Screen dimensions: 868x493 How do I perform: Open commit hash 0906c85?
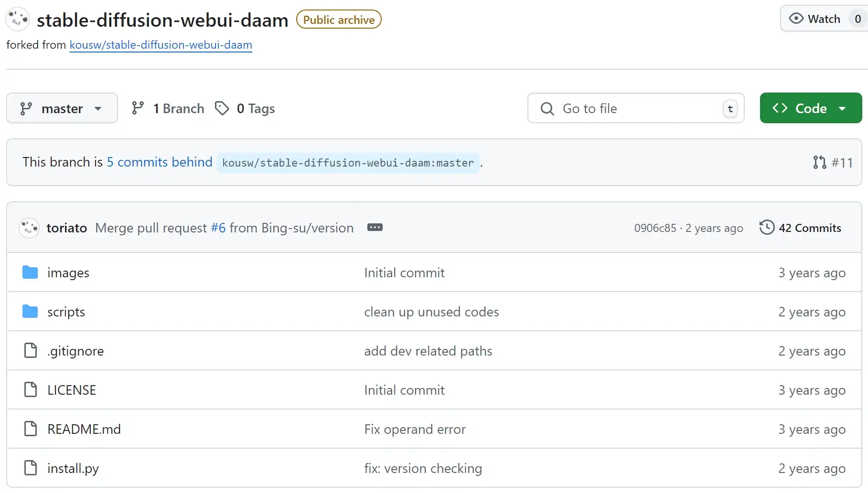click(655, 228)
